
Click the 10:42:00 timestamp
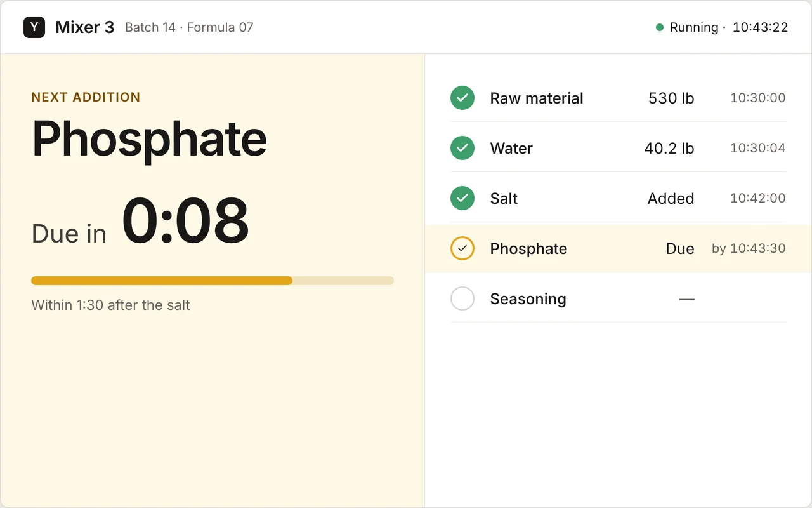click(758, 198)
